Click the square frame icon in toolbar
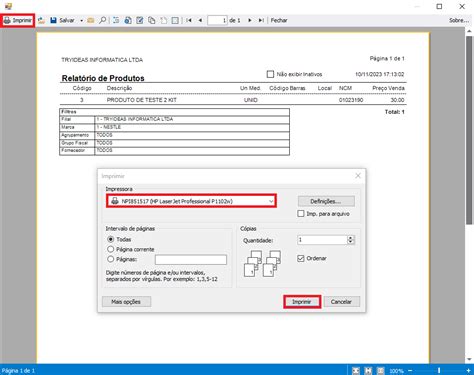Viewport: 474px width, 375px height. pyautogui.click(x=175, y=20)
